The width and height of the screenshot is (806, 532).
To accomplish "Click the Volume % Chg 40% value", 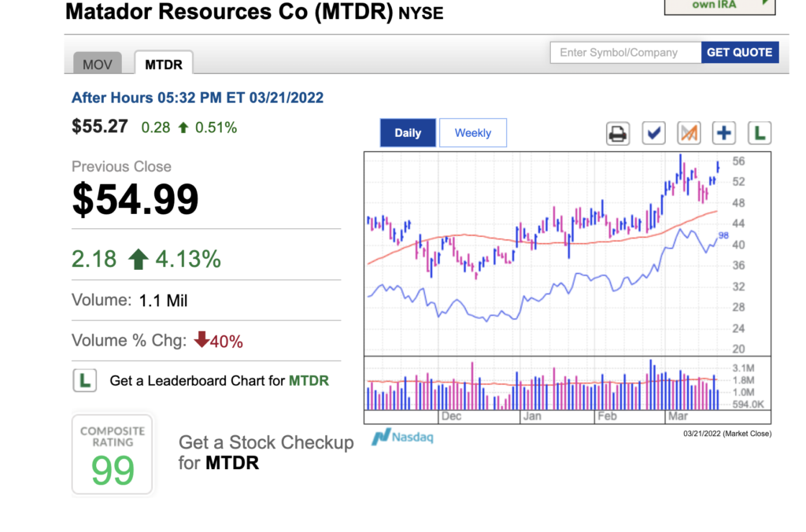I will click(219, 341).
